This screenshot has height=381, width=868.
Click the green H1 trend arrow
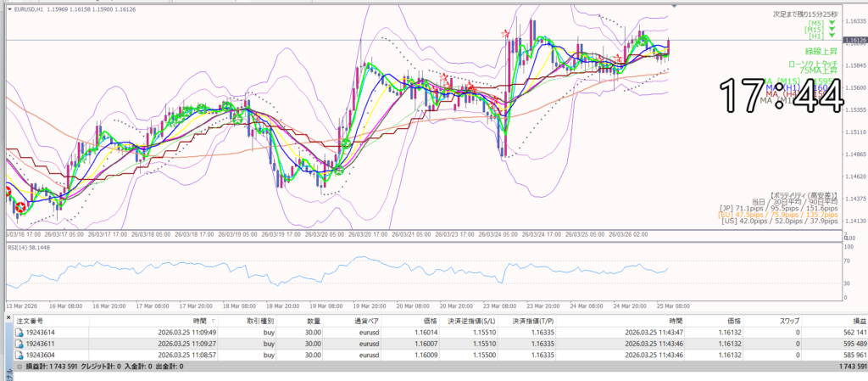point(831,36)
